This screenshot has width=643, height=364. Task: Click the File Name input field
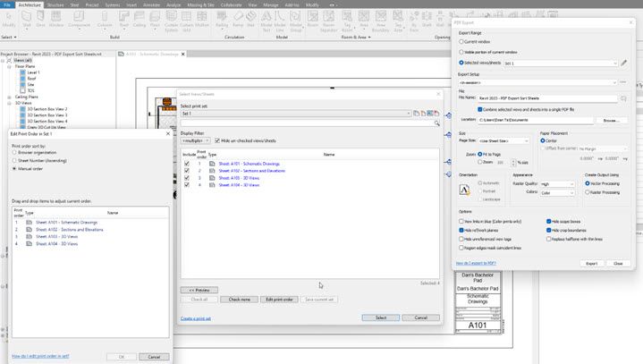[x=547, y=98]
